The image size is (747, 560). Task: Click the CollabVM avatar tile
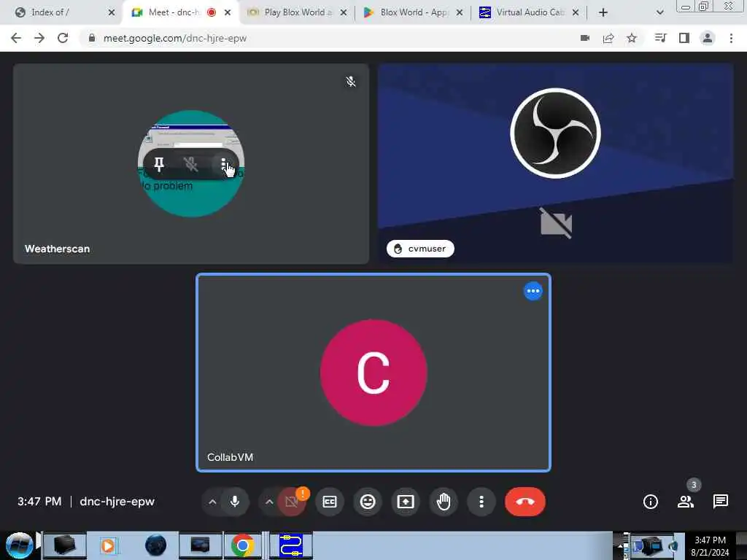[373, 373]
